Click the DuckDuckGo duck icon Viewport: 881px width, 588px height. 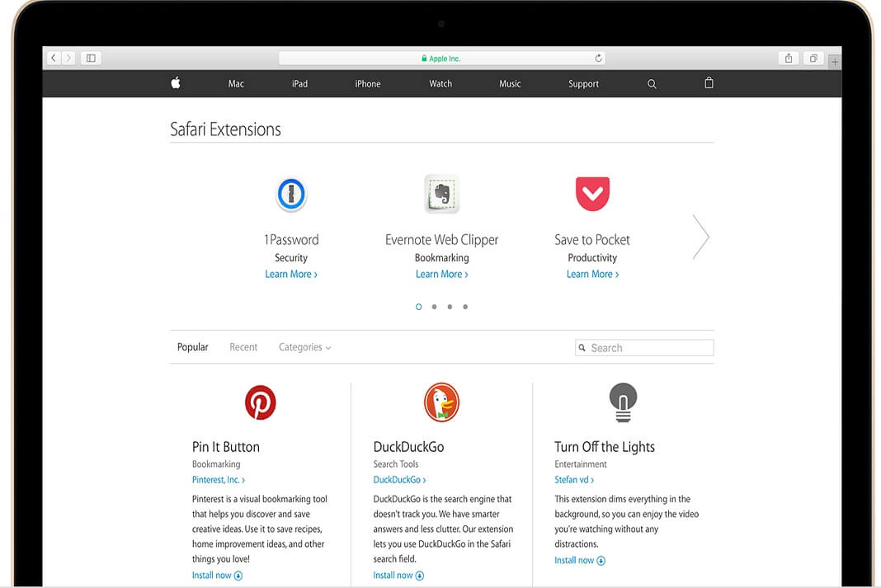(x=441, y=402)
